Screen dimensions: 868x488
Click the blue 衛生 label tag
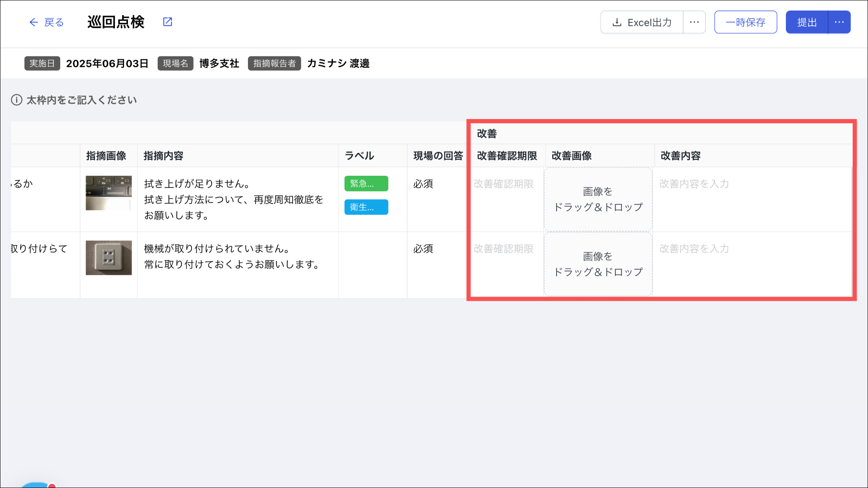pyautogui.click(x=366, y=207)
